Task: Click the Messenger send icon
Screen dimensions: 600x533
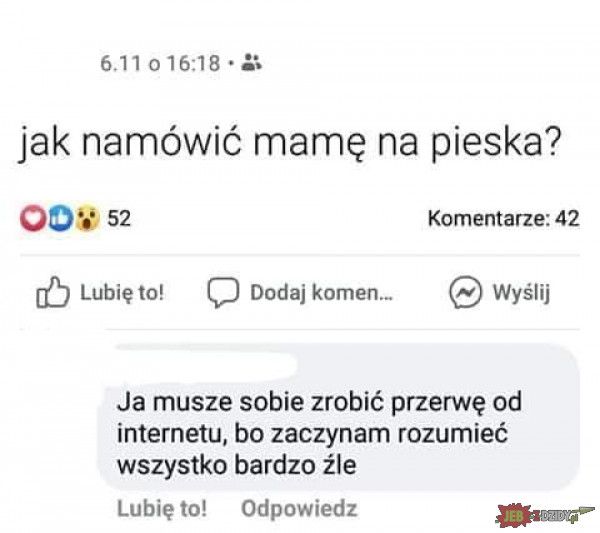Action: pyautogui.click(x=465, y=292)
